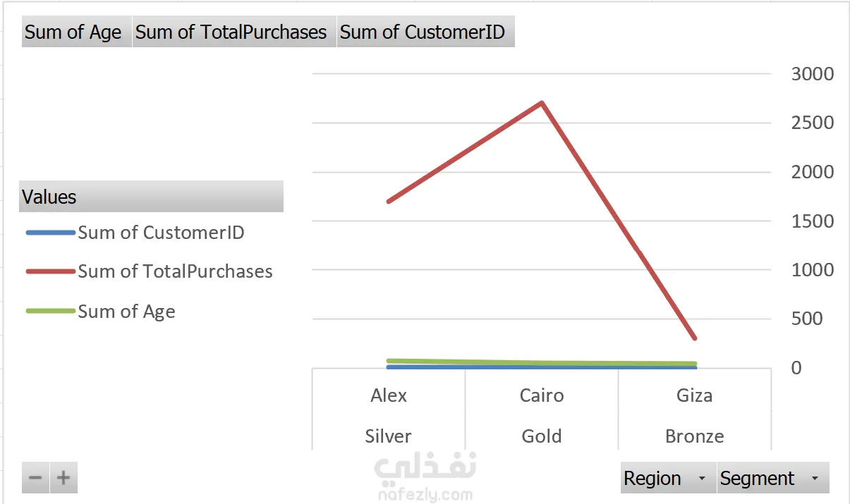Select the Giza axis category label
The image size is (850, 504).
(694, 395)
